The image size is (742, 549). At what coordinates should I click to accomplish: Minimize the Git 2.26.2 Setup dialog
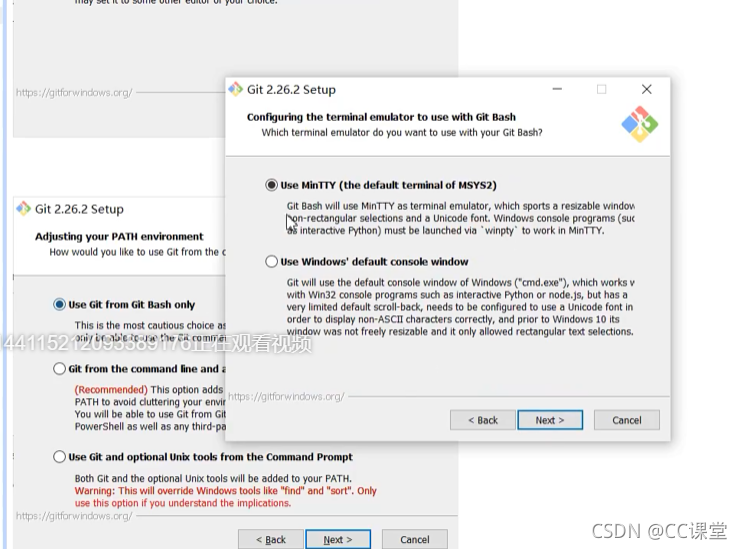point(557,89)
